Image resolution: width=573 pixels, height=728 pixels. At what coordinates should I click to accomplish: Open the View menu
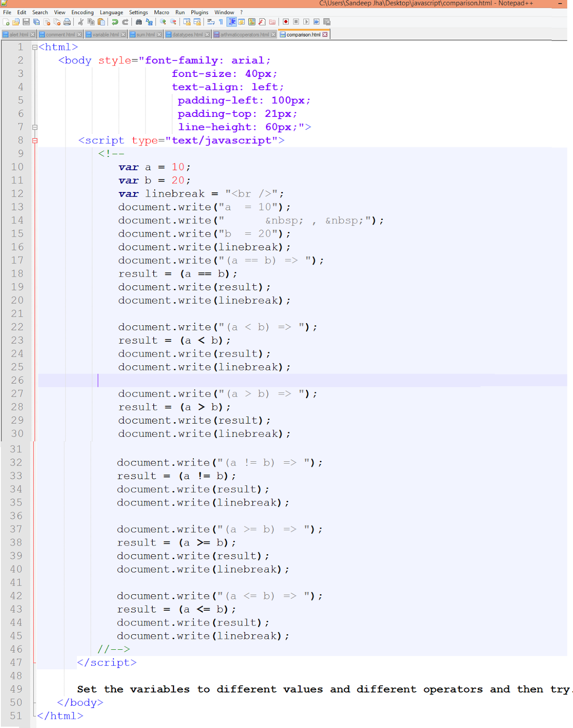click(60, 12)
